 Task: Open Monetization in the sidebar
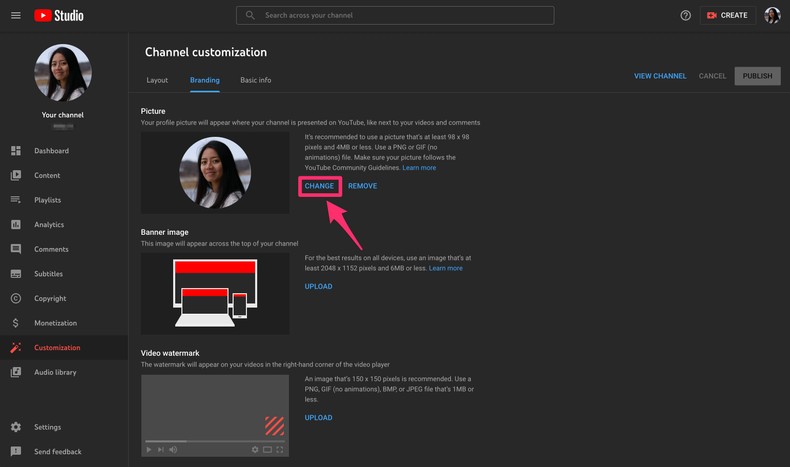[55, 323]
